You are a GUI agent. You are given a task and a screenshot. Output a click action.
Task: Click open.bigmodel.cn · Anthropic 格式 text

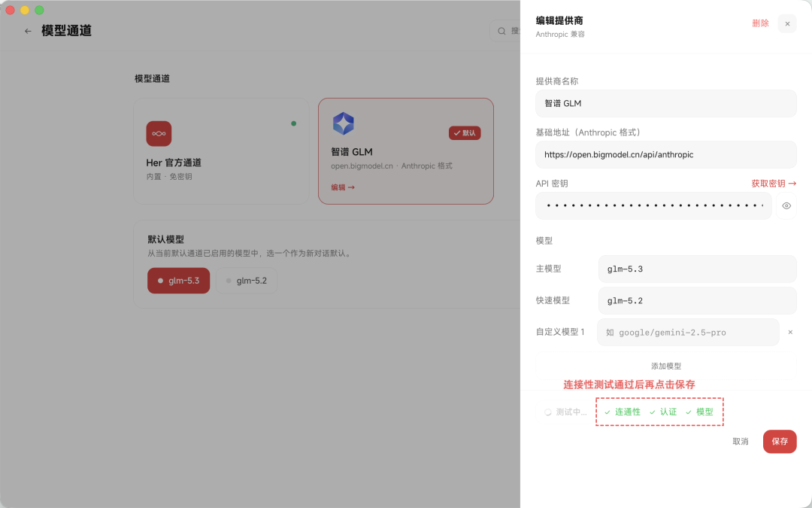tap(392, 166)
